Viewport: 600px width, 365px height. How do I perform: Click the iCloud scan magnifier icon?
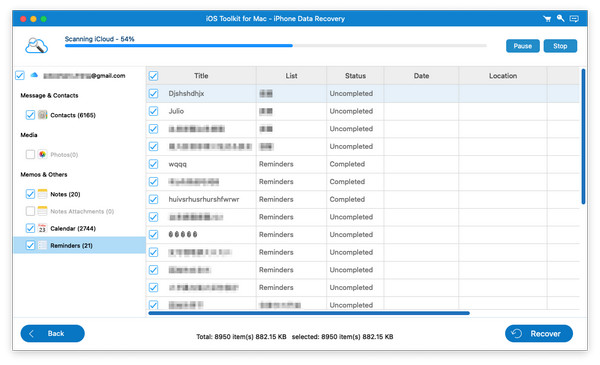pos(36,46)
